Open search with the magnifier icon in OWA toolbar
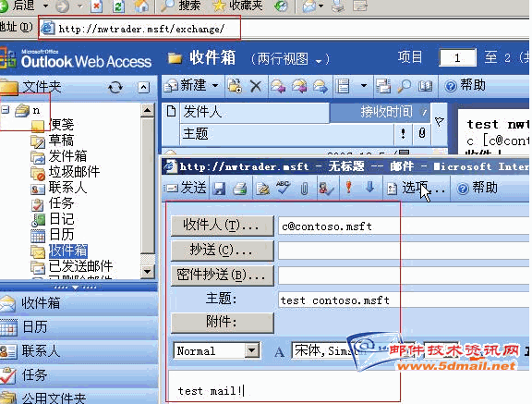The image size is (532, 404). [x=404, y=86]
